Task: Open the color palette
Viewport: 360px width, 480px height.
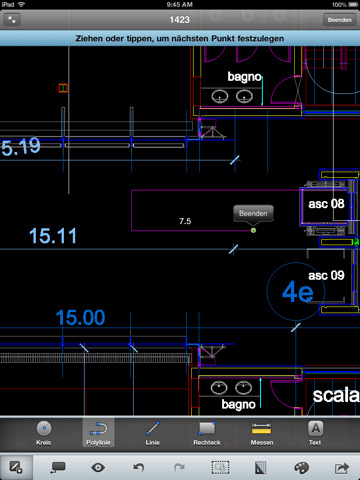Action: click(302, 468)
